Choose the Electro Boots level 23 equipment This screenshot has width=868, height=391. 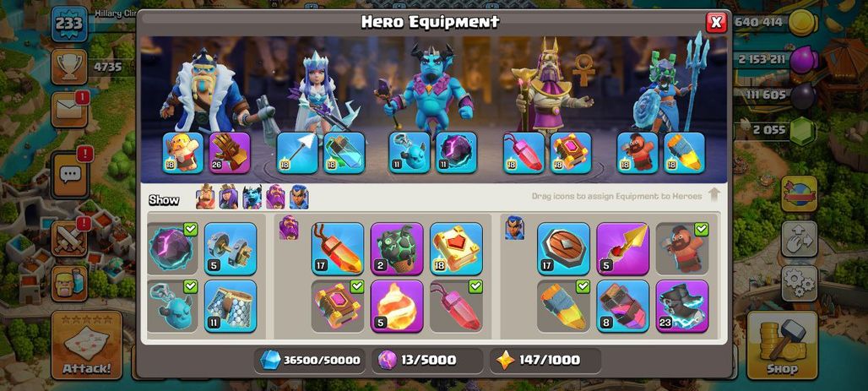click(x=682, y=307)
